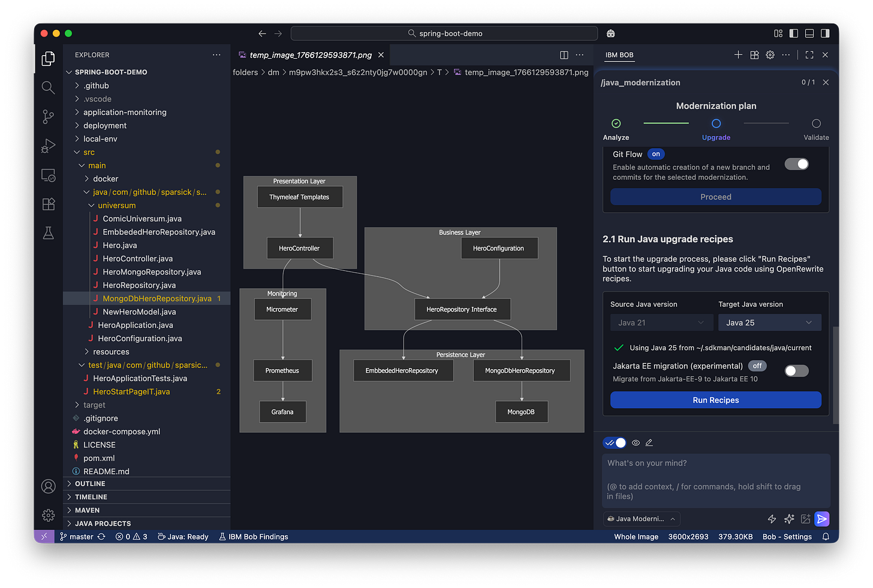Select the temp_image png editor tab

[311, 55]
